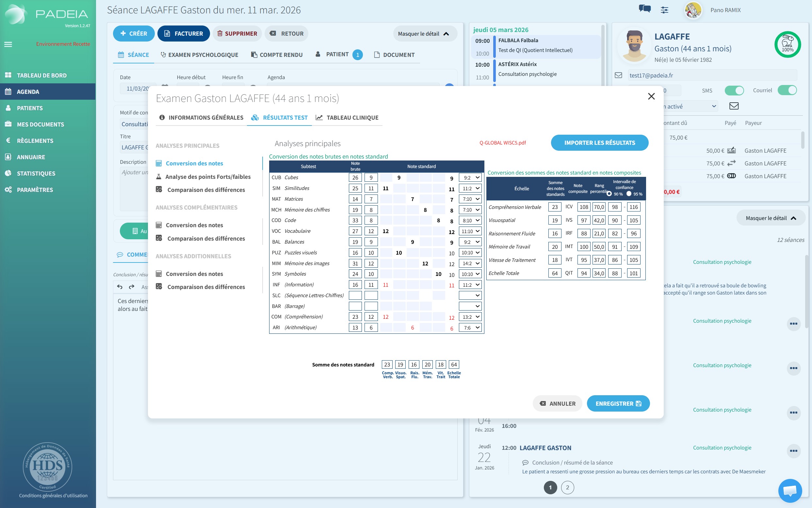Click the Similitudes note brute field

tap(355, 189)
